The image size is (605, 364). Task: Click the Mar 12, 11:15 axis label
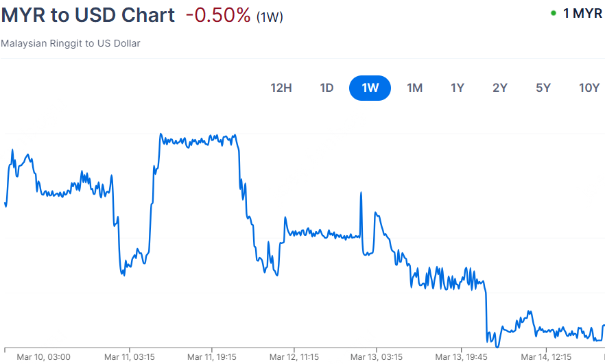[x=294, y=356]
